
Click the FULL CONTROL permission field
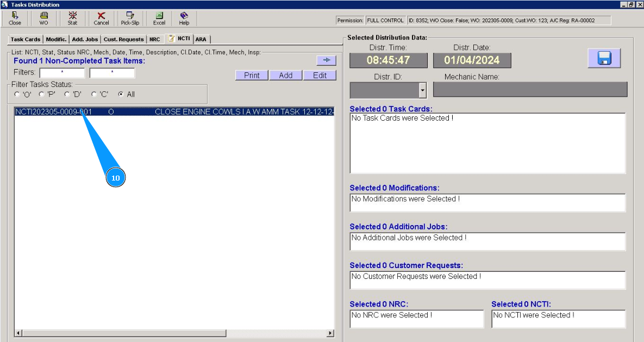pos(385,21)
